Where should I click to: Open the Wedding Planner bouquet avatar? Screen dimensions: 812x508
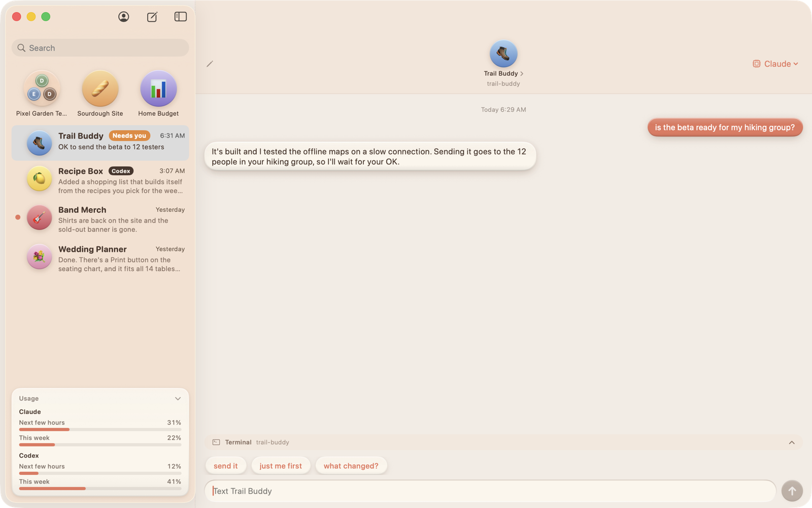coord(39,257)
